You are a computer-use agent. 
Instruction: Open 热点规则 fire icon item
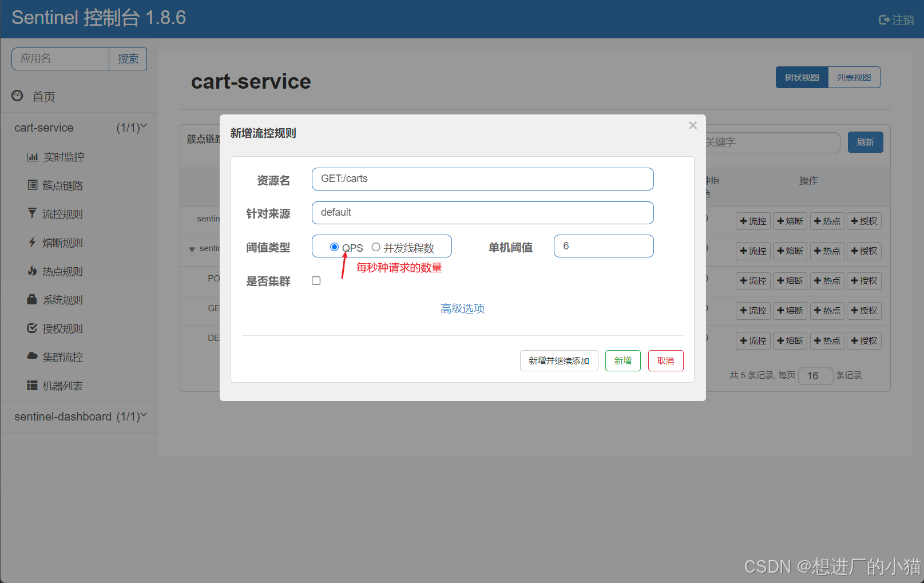(x=33, y=271)
